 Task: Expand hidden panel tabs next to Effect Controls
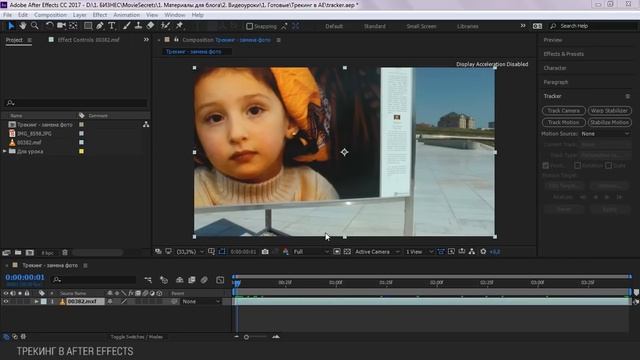click(146, 40)
